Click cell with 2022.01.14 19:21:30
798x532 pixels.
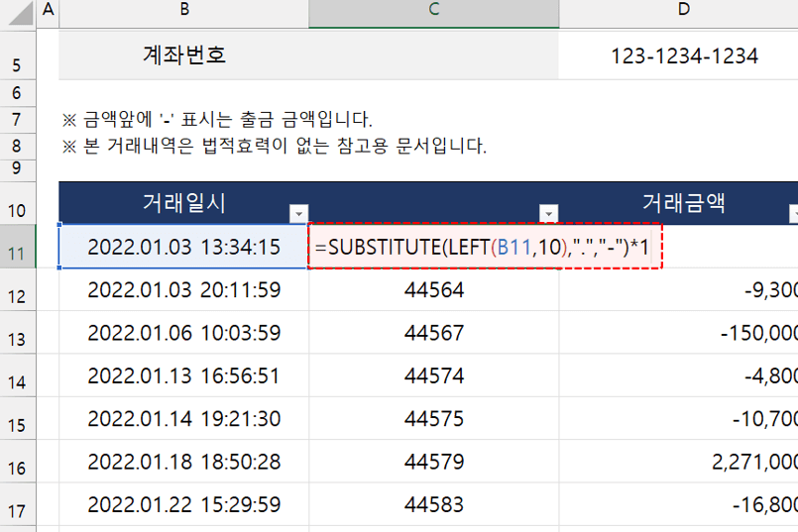pos(183,419)
